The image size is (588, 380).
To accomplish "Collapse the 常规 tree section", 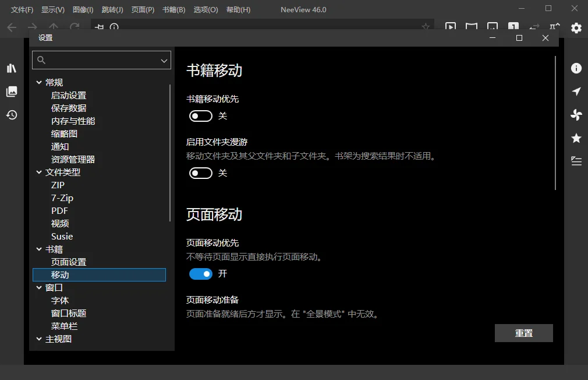I will (x=39, y=82).
